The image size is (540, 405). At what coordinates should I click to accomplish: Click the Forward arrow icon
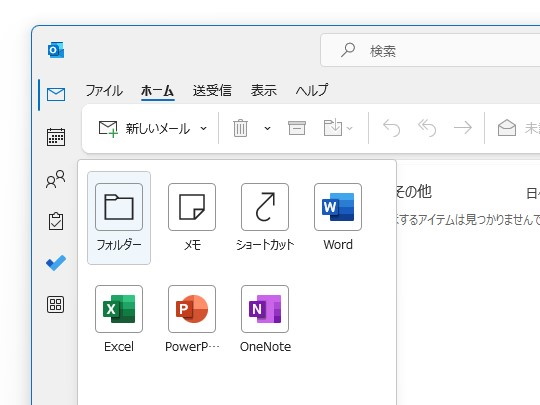coord(463,128)
